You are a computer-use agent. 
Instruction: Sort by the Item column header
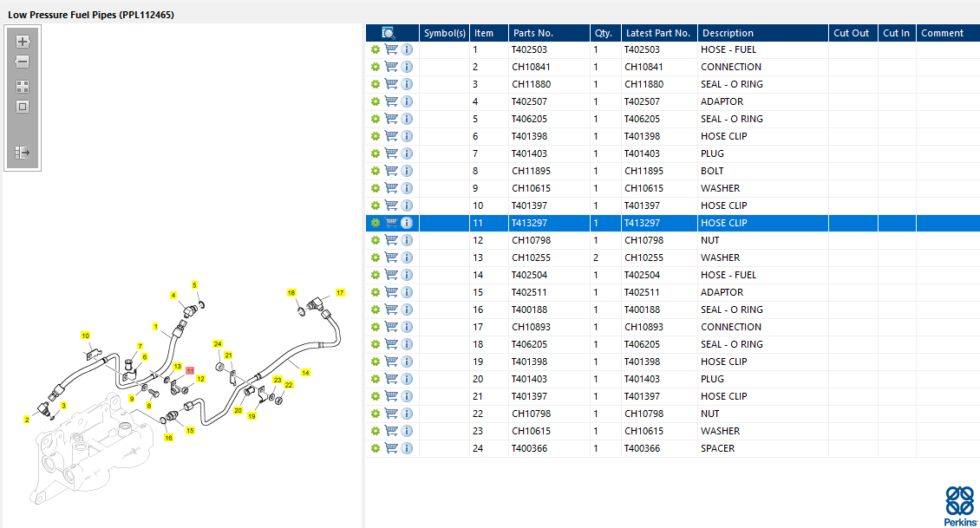click(489, 33)
